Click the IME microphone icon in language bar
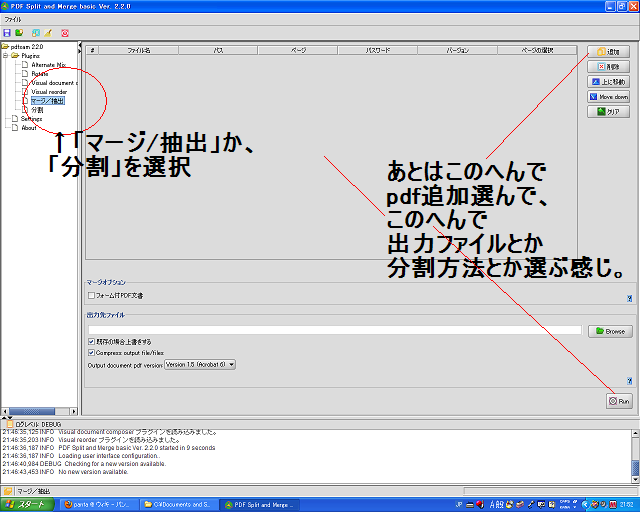The image size is (640, 512). [x=531, y=505]
